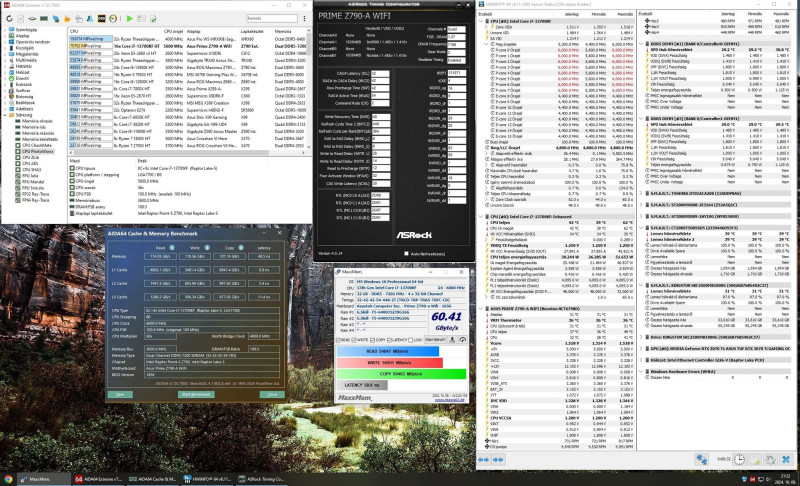
Task: Switch to MaxxMem taskbar button
Action: tap(43, 479)
